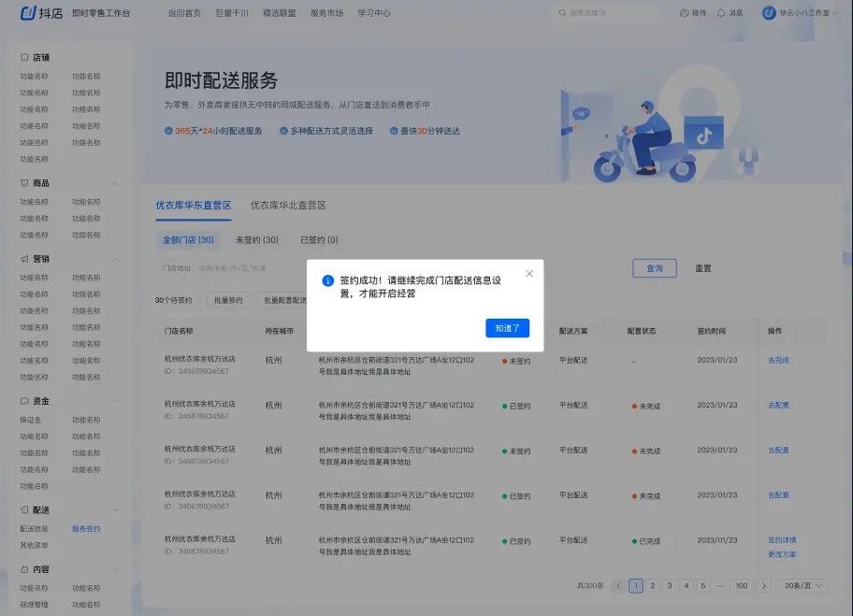Collapse the 资金 sidebar group
Image resolution: width=853 pixels, height=616 pixels.
(115, 401)
